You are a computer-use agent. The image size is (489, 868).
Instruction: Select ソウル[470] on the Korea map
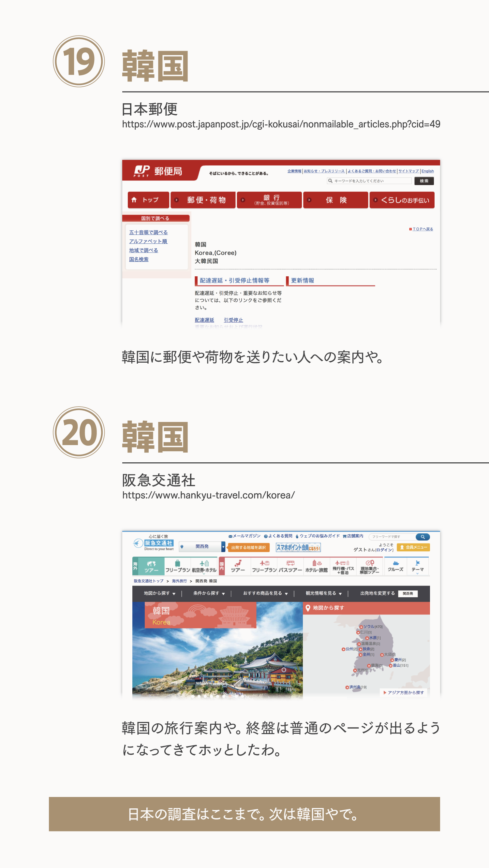point(371,627)
